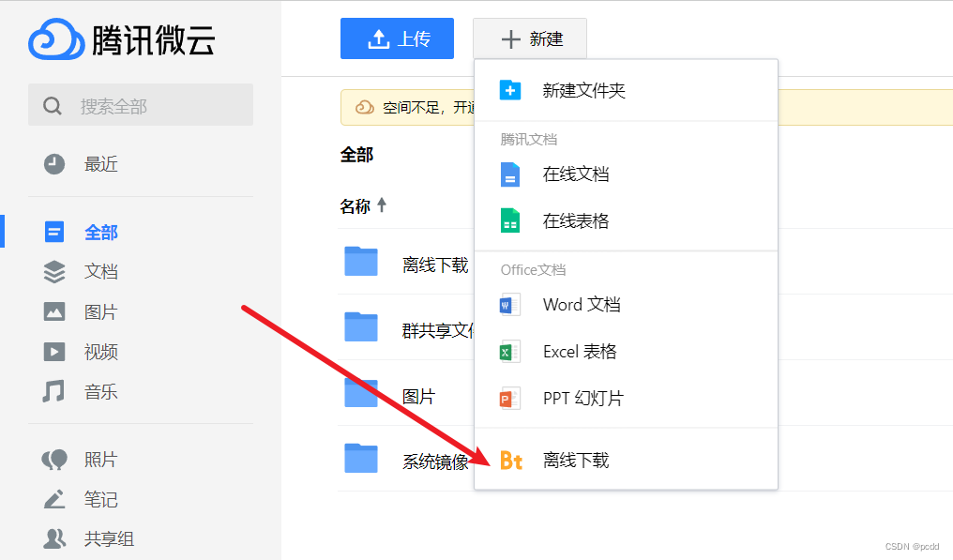
Task: Open 笔记 in the sidebar
Action: click(101, 499)
